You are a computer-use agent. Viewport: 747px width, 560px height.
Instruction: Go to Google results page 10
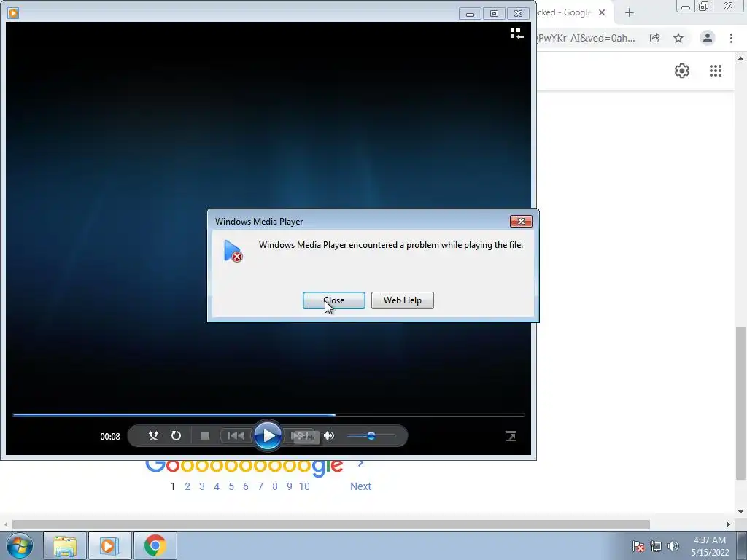click(304, 486)
